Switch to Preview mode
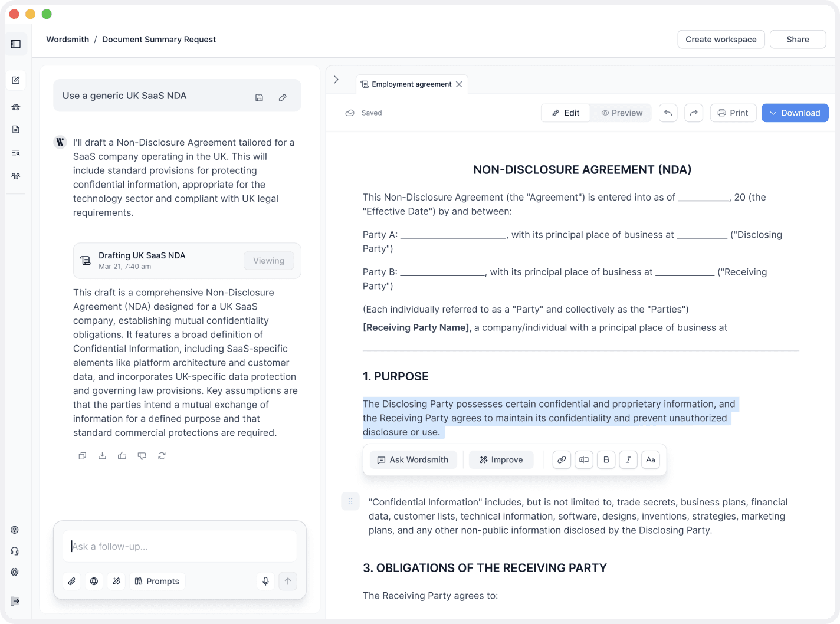This screenshot has height=624, width=840. [x=621, y=113]
